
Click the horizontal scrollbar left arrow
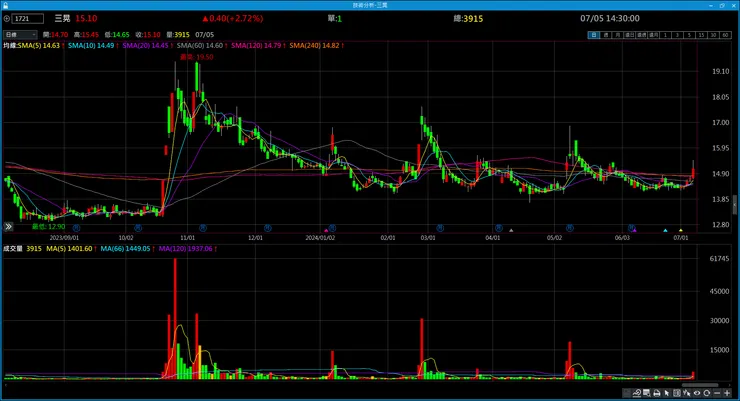(x=5, y=385)
